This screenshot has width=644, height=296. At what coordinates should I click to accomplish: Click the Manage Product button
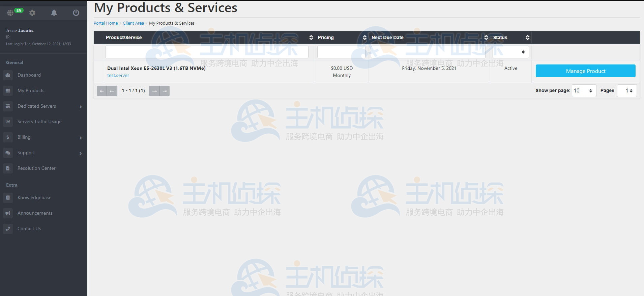pos(585,71)
